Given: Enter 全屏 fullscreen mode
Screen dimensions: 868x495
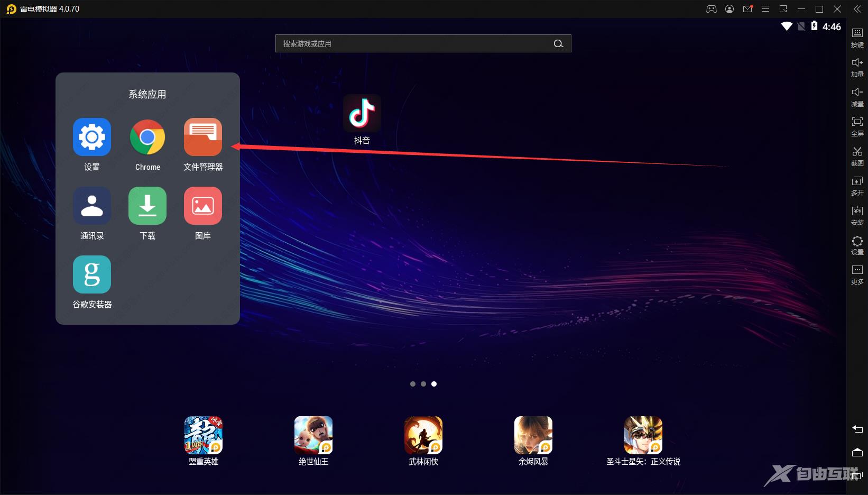Looking at the screenshot, I should (857, 126).
